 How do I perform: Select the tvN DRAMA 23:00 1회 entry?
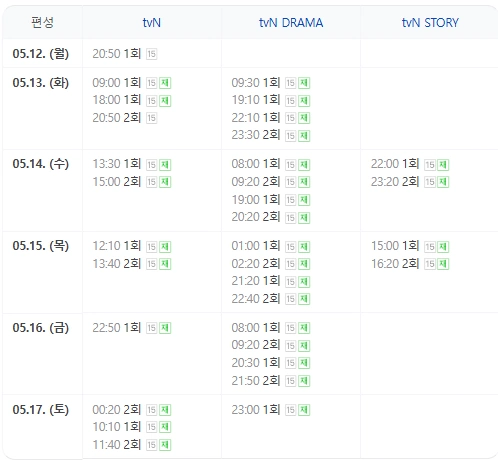[271, 410]
